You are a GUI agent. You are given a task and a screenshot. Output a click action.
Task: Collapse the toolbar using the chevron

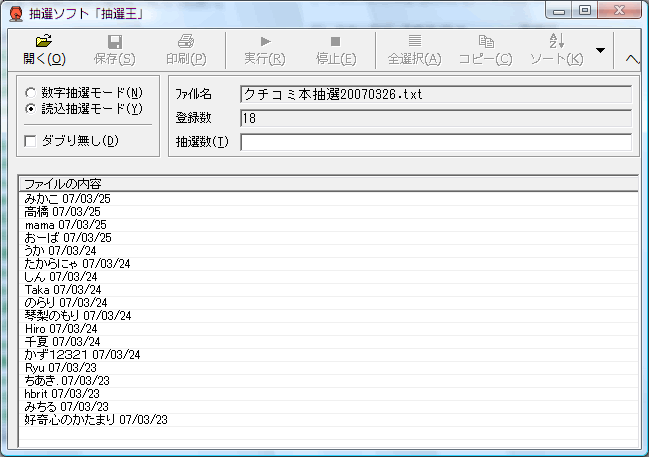(632, 58)
